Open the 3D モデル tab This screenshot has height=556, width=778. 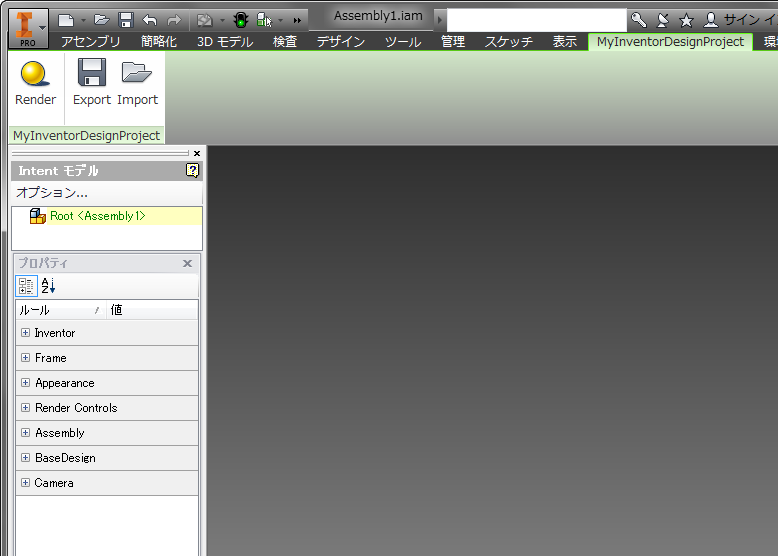click(x=225, y=42)
